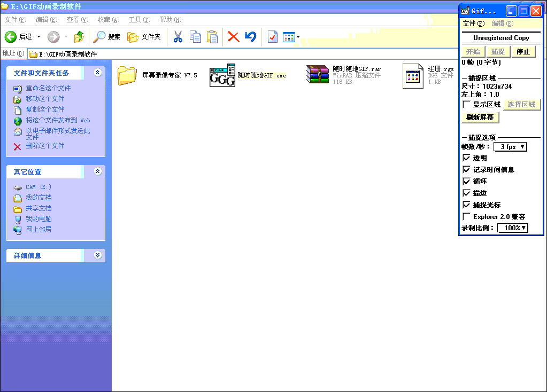Select the 注册.rgs file icon
Viewport: 547px width, 392px height.
tap(413, 76)
